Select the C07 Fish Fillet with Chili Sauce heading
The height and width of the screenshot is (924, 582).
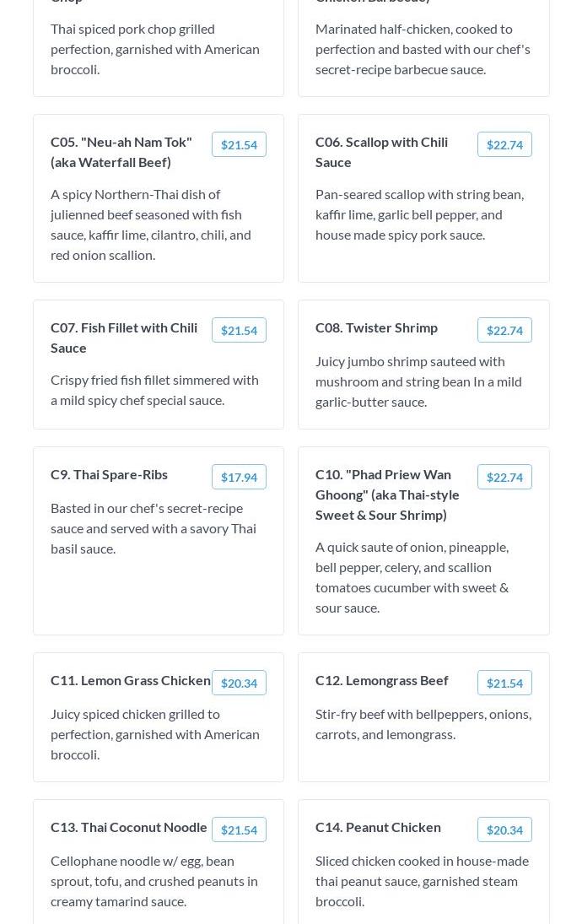click(124, 338)
